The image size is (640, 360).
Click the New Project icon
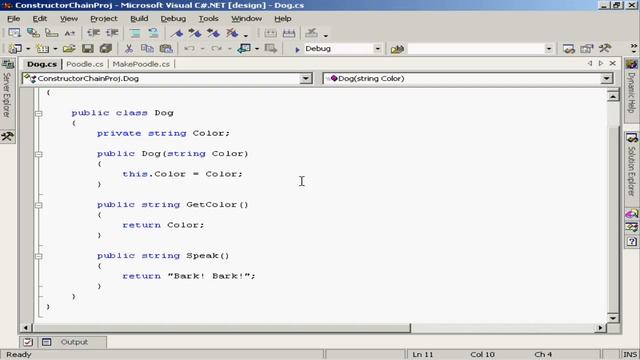coord(15,49)
